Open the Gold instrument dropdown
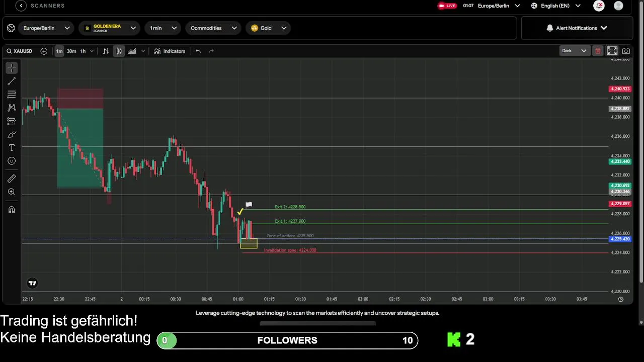Image resolution: width=644 pixels, height=362 pixels. [x=268, y=28]
